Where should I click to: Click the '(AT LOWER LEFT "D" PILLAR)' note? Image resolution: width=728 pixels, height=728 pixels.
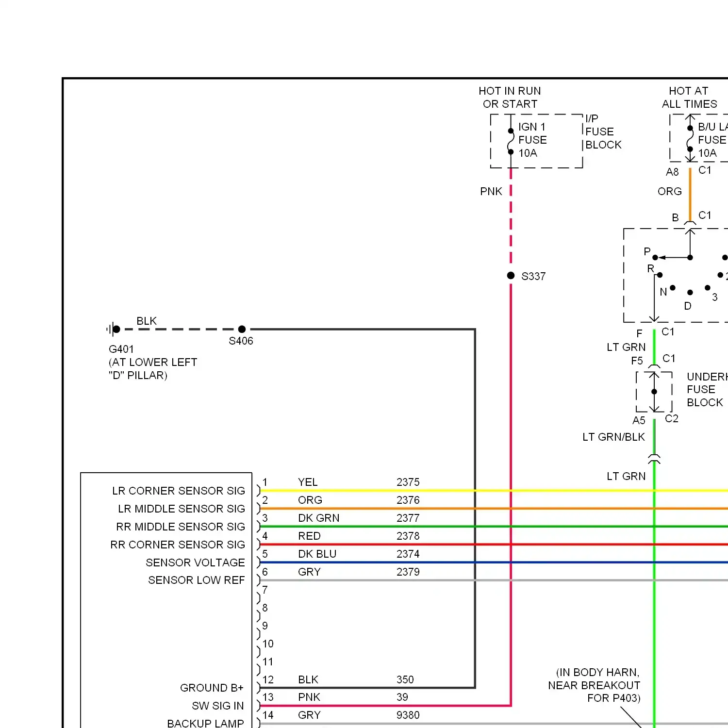(153, 369)
